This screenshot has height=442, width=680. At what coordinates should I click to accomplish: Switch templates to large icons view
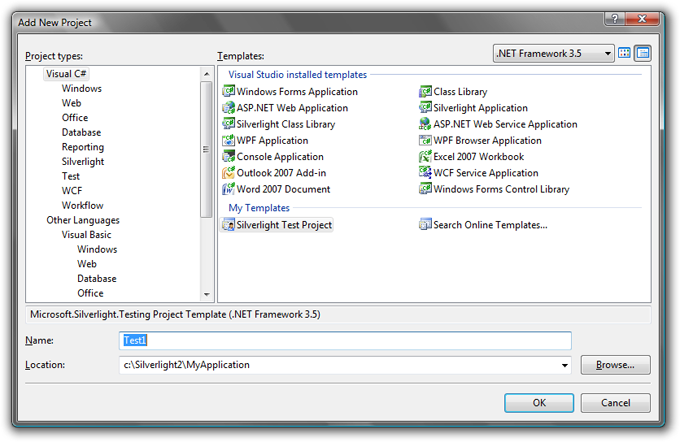[624, 53]
